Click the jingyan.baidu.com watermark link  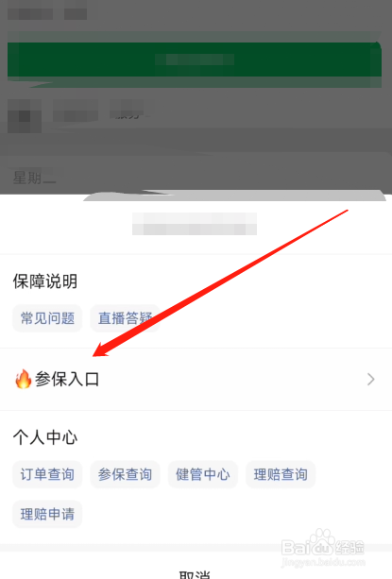pos(323,562)
